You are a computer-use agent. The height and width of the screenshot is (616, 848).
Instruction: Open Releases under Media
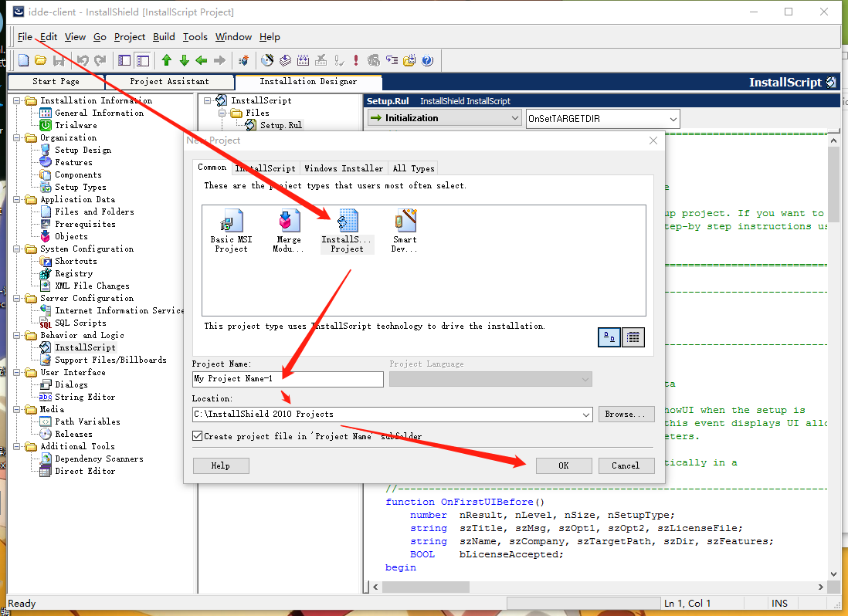73,435
